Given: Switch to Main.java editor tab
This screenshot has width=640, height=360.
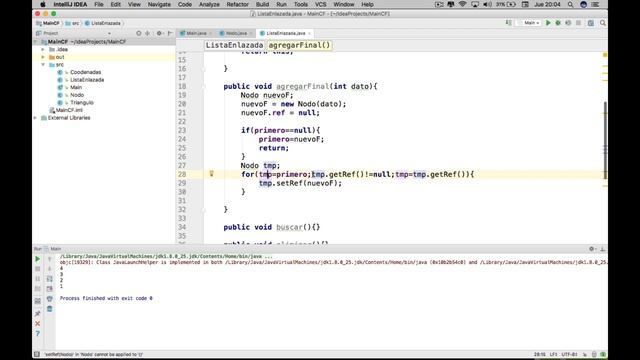Looking at the screenshot, I should point(196,33).
